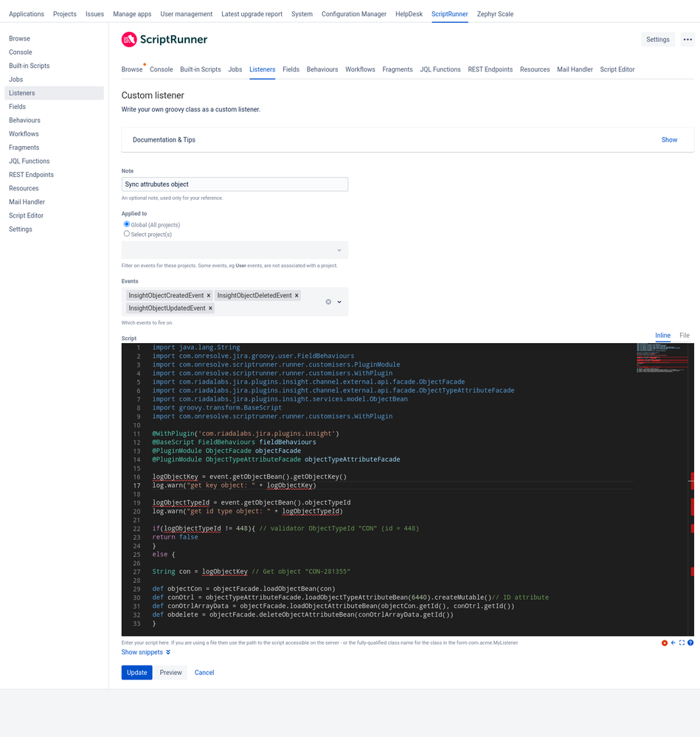Open the REST Endpoints tab
The image size is (700, 737).
pyautogui.click(x=490, y=69)
